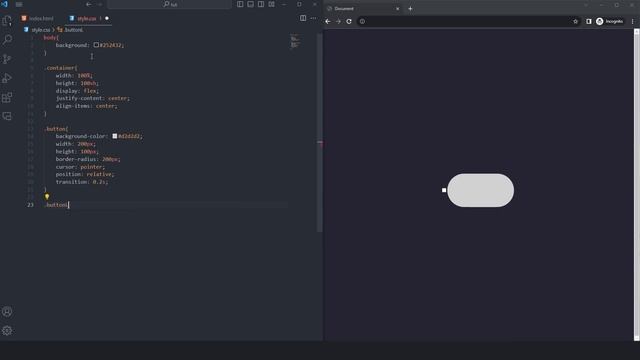Click the transition: 0.2s line
The width and height of the screenshot is (640, 360).
tap(82, 182)
